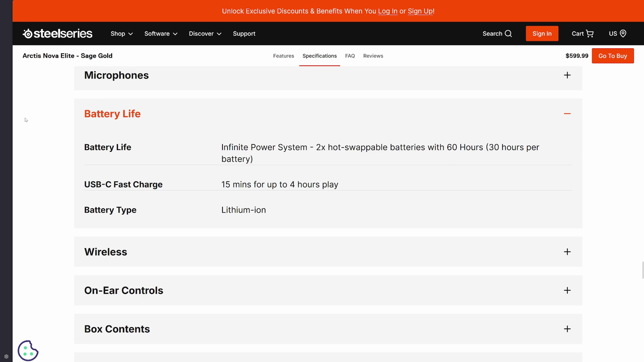Viewport: 644px width, 362px height.
Task: Click the USB-C Fast Charge label
Action: pos(123,184)
